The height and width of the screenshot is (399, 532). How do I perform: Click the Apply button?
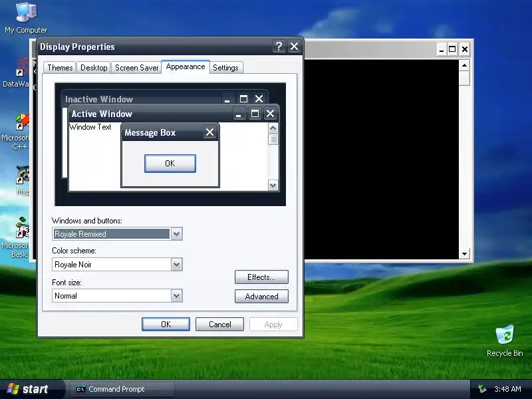click(x=273, y=324)
